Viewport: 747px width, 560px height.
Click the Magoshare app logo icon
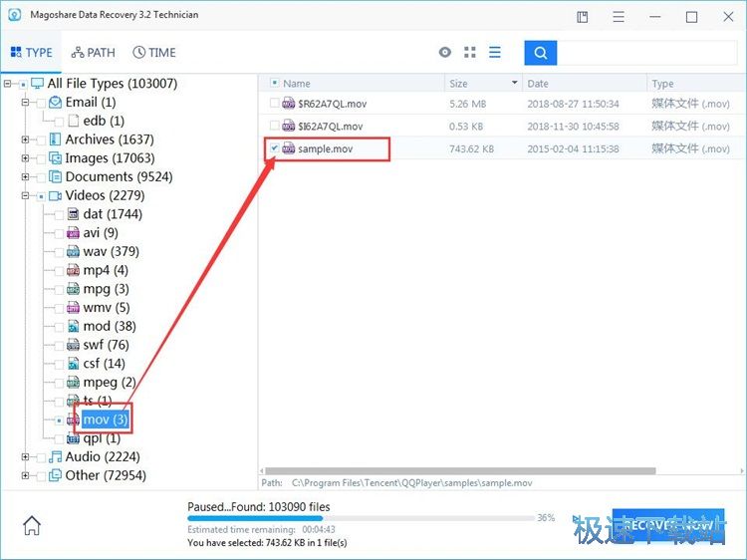(15, 15)
